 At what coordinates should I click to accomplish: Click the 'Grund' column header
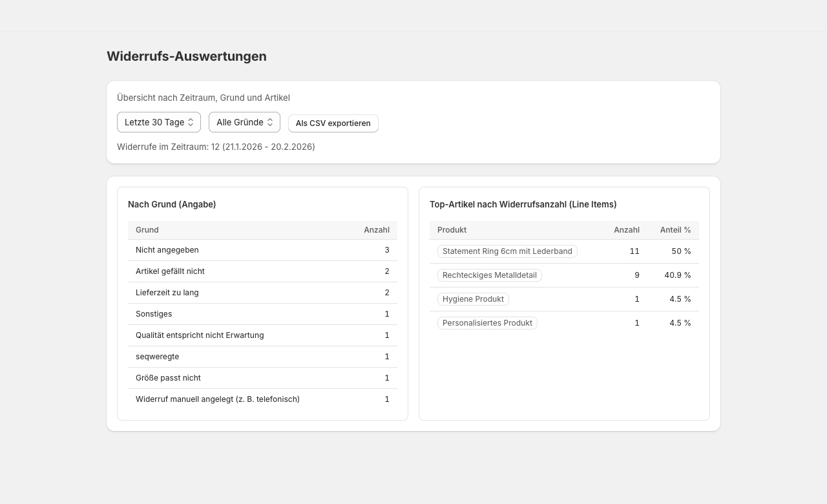pos(147,230)
